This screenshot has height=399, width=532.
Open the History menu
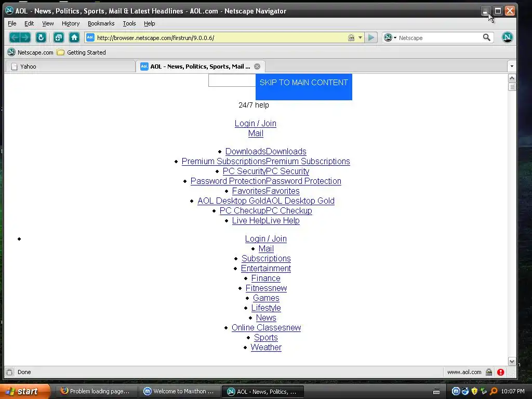tap(71, 23)
